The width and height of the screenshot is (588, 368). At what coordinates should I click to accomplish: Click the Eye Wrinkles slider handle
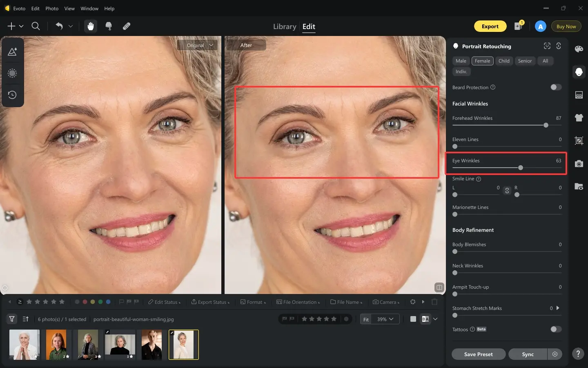click(x=520, y=168)
